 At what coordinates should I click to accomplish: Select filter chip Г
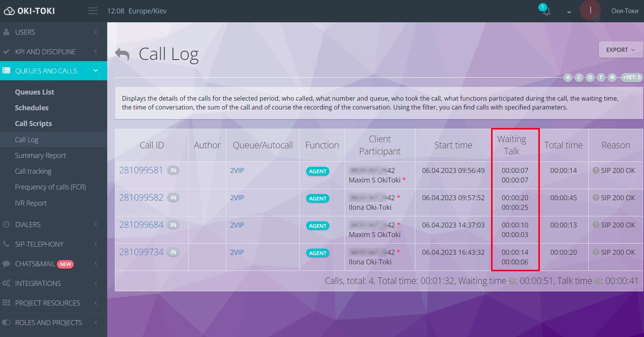[601, 77]
